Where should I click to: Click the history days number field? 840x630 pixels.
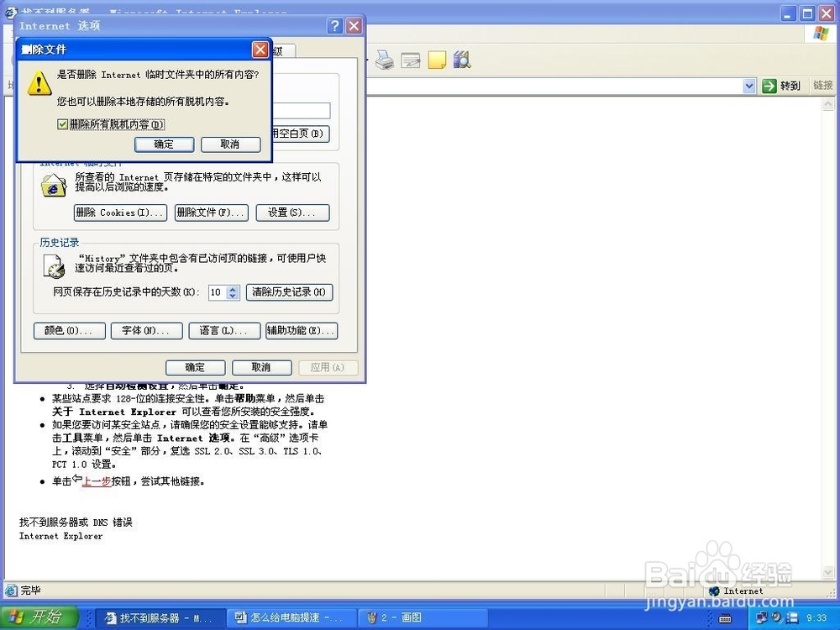tap(218, 292)
